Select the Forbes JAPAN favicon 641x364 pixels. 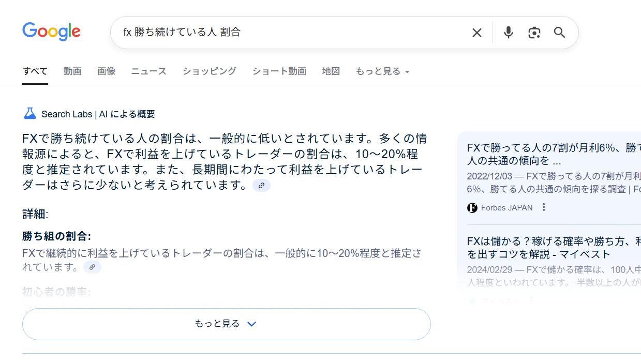[x=472, y=208]
